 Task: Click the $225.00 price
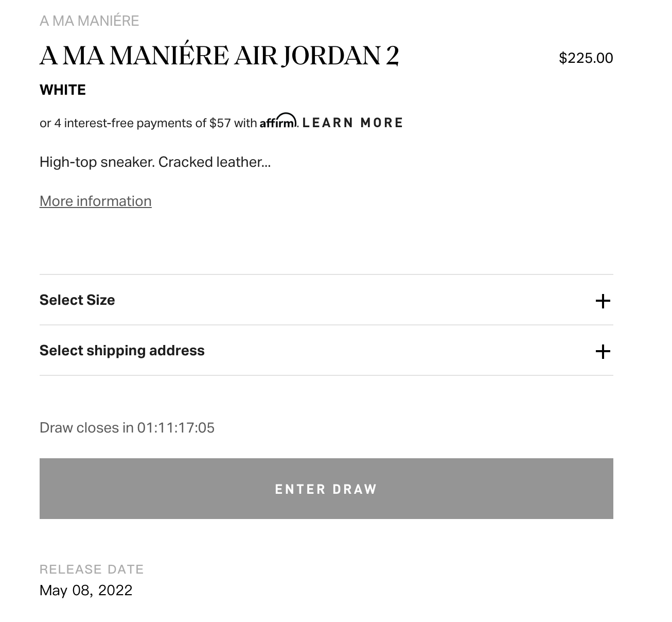click(586, 58)
